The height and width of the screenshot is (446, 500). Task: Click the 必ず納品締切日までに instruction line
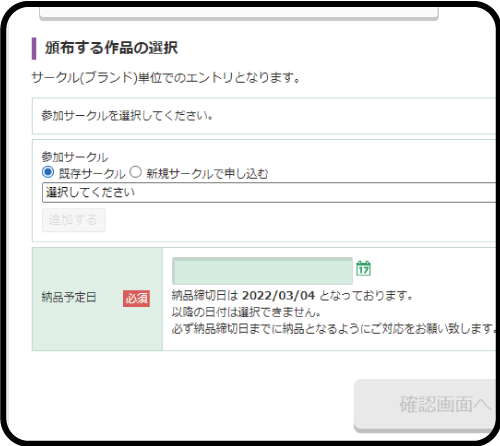click(x=333, y=329)
